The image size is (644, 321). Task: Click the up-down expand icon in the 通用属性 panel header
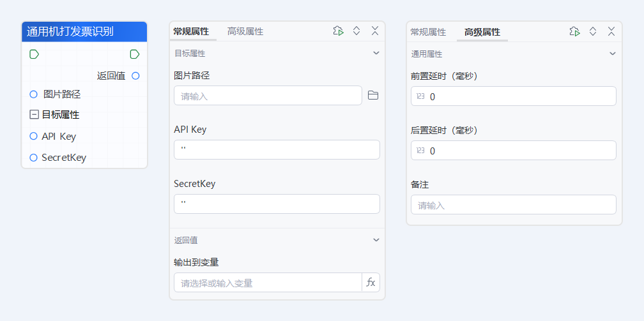tap(593, 31)
